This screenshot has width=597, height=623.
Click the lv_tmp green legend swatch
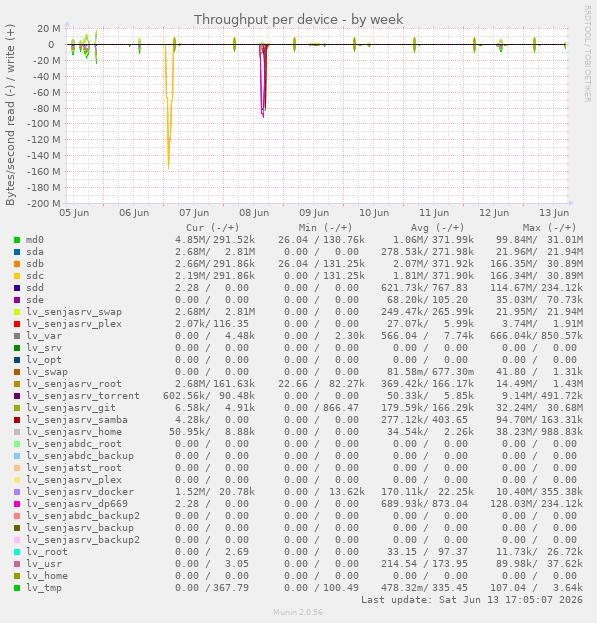(x=17, y=588)
